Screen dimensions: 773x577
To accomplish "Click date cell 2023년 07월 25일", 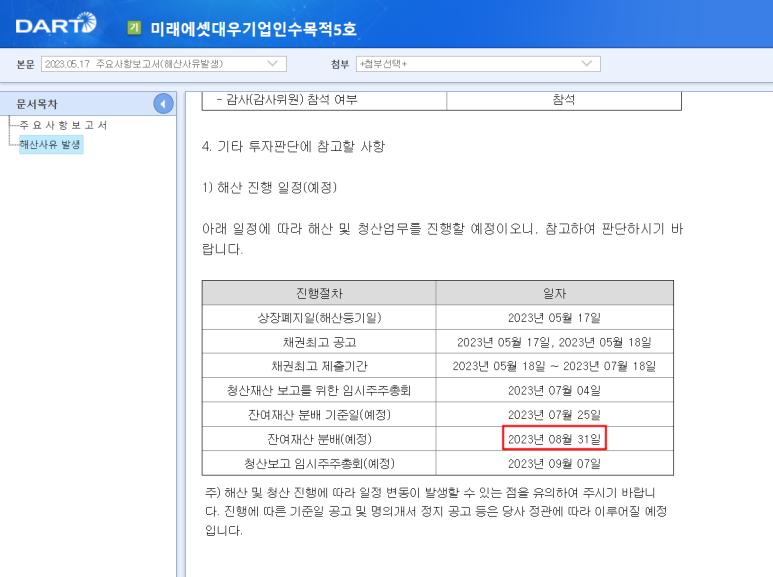I will click(554, 415).
